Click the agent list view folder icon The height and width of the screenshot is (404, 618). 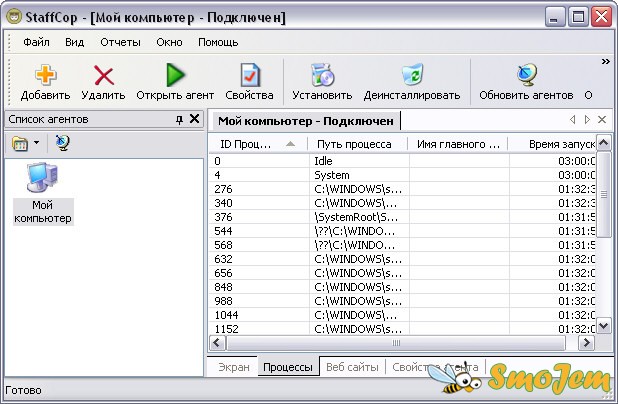[x=20, y=143]
